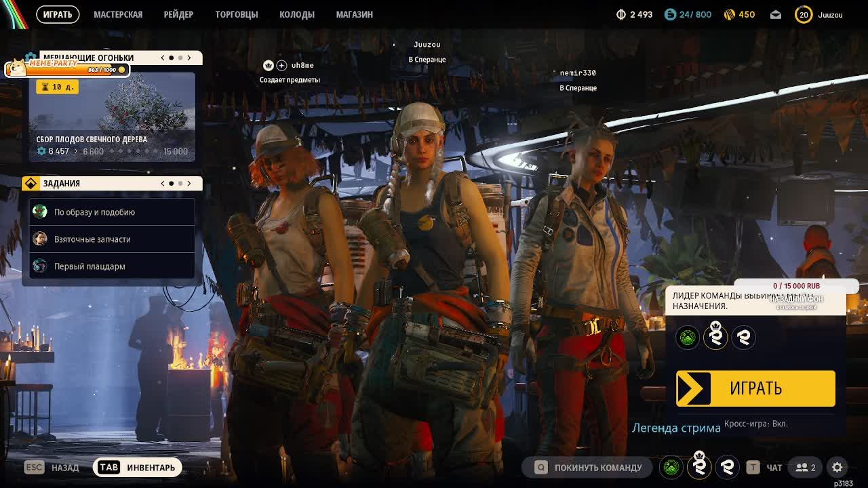Click the crowned Embark icon above ИГРАТЬ button
Screen dimensions: 868x488
(715, 337)
